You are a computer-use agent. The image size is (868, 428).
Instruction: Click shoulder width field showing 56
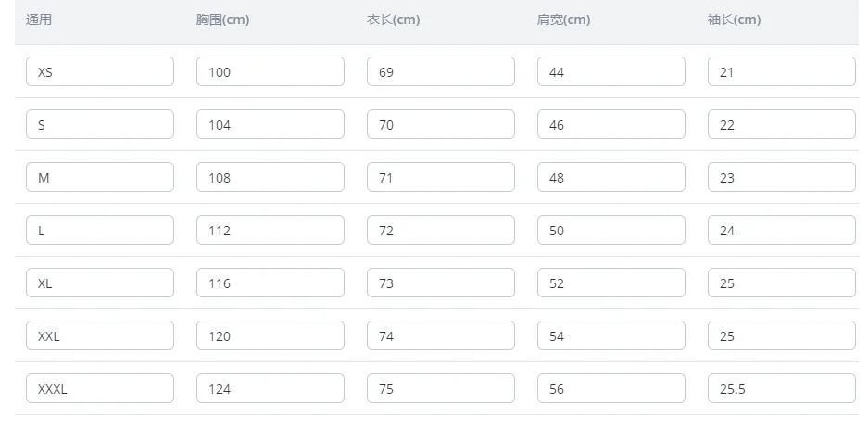pyautogui.click(x=610, y=389)
